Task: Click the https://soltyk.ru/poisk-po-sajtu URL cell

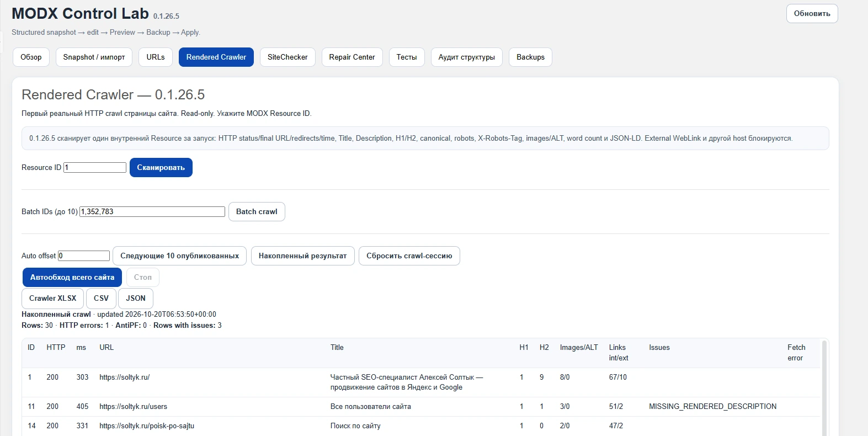Action: pyautogui.click(x=147, y=426)
